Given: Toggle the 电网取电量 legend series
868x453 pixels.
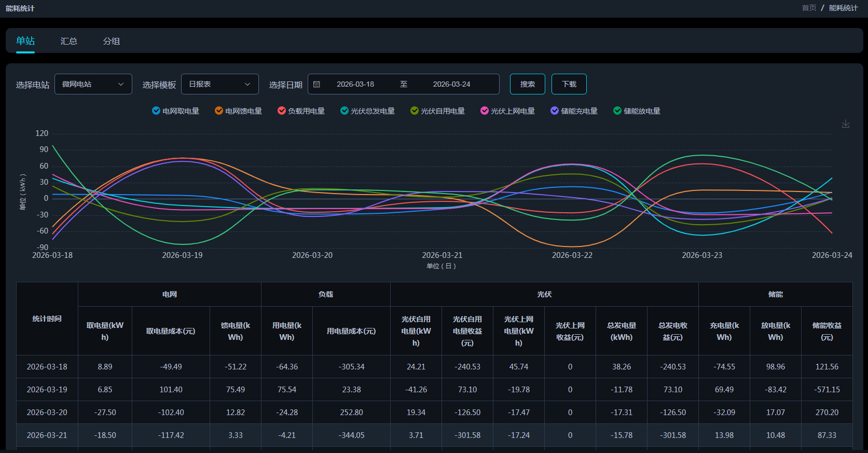Looking at the screenshot, I should 175,111.
